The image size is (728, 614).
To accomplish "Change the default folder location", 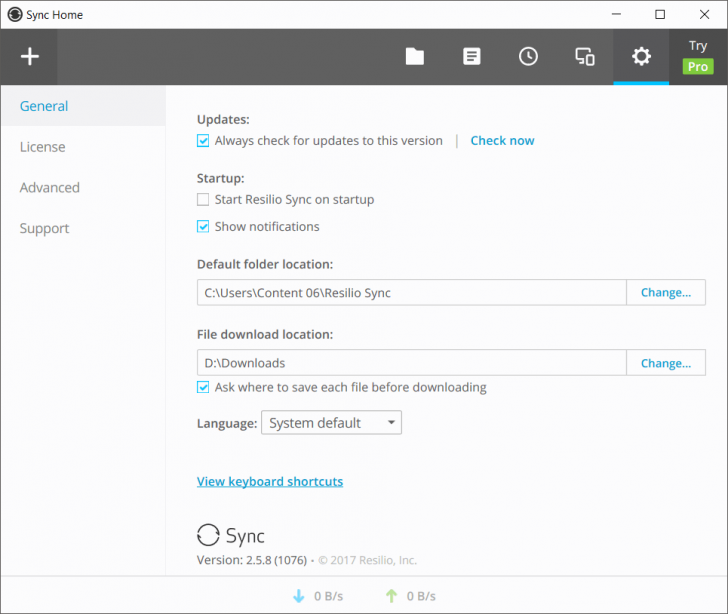I will 666,293.
